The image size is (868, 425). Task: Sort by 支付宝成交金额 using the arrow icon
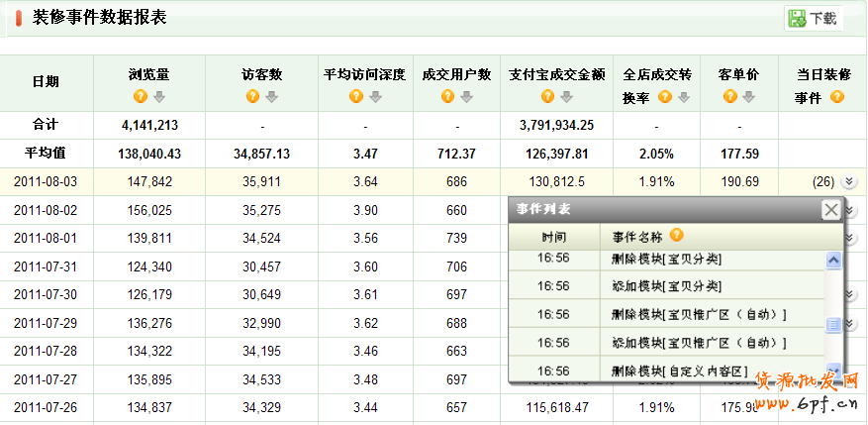(566, 96)
